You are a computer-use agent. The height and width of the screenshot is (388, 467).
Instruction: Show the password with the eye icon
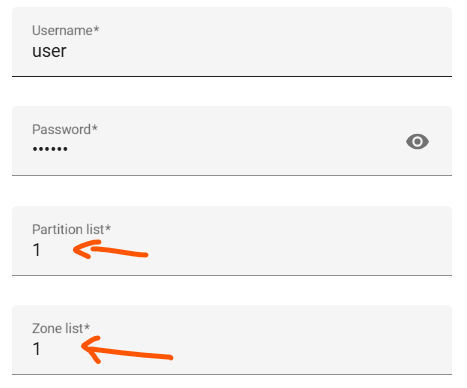417,142
